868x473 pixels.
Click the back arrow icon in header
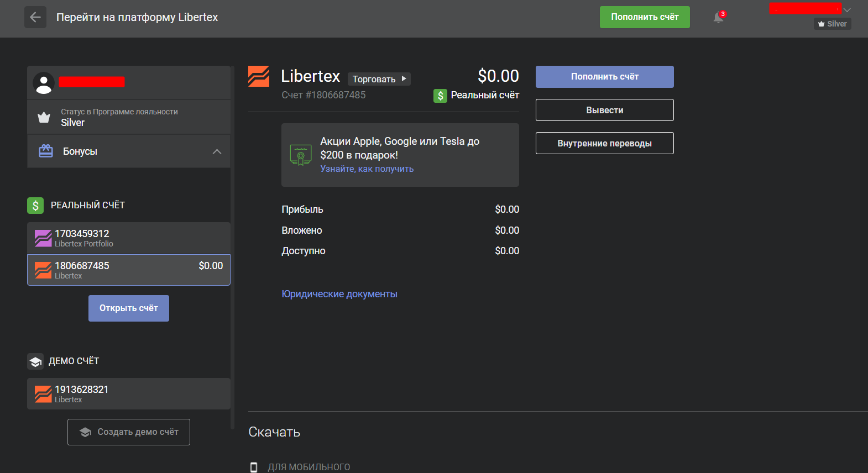point(35,17)
